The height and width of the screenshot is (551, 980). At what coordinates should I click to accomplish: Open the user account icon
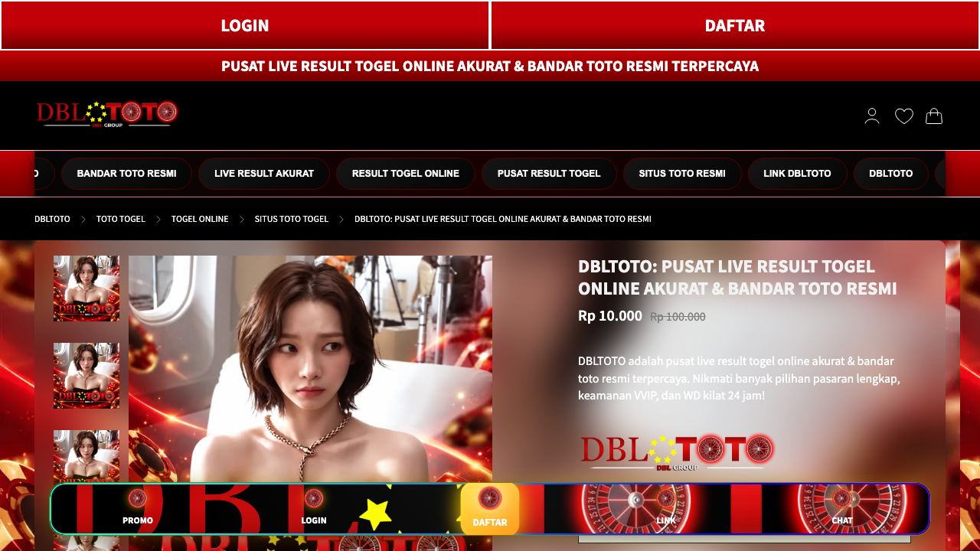(872, 116)
